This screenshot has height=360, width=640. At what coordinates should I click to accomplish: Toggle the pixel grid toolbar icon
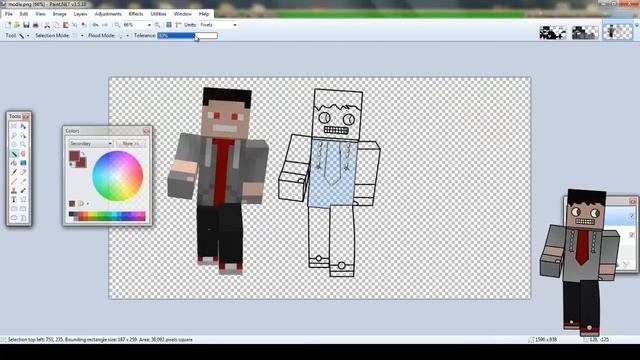tap(169, 25)
